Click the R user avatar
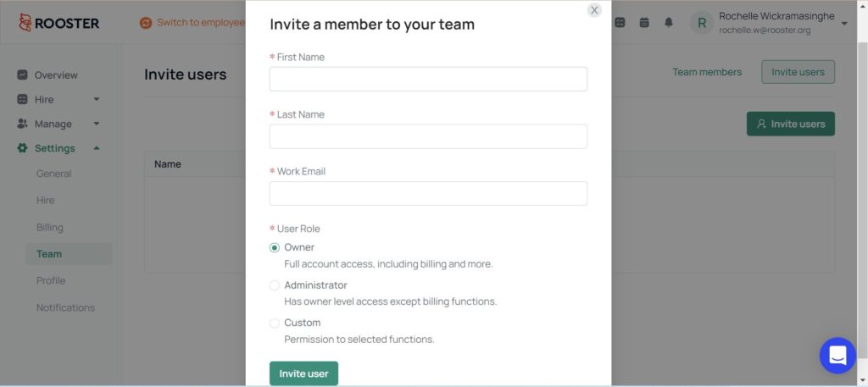The image size is (868, 387). [701, 23]
